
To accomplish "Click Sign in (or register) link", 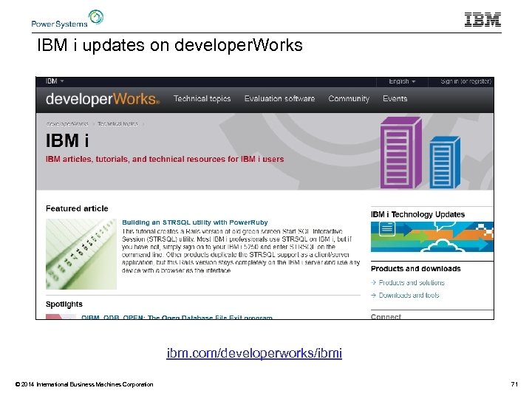I will (465, 81).
